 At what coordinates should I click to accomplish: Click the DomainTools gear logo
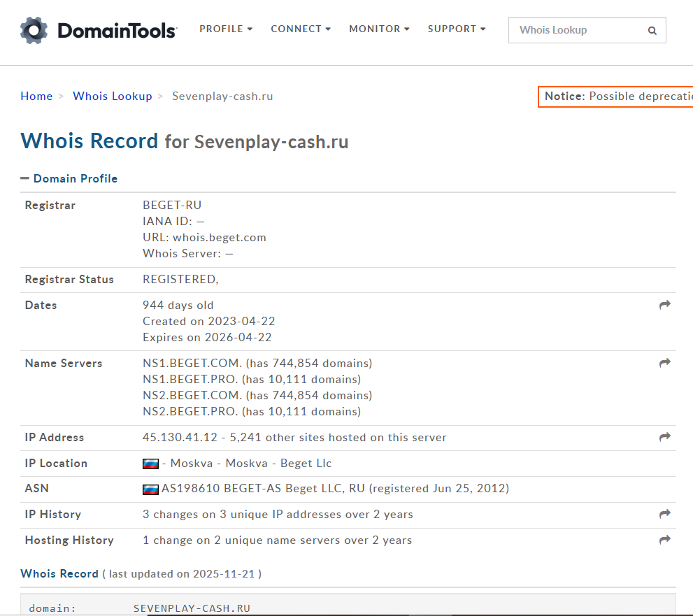[34, 30]
